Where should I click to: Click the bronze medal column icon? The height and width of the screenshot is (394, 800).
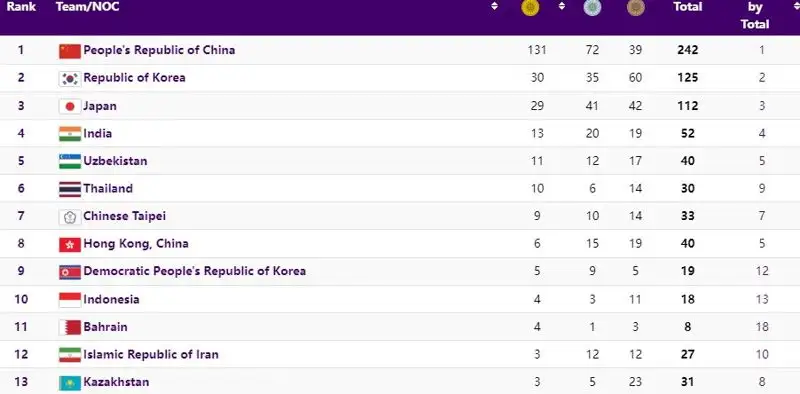pos(635,7)
